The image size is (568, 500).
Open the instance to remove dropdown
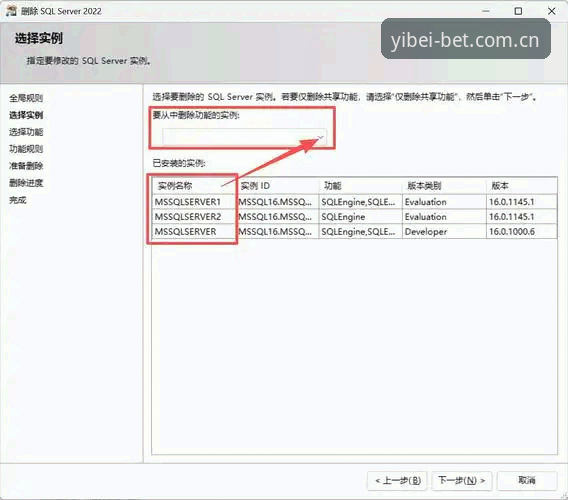coord(245,137)
